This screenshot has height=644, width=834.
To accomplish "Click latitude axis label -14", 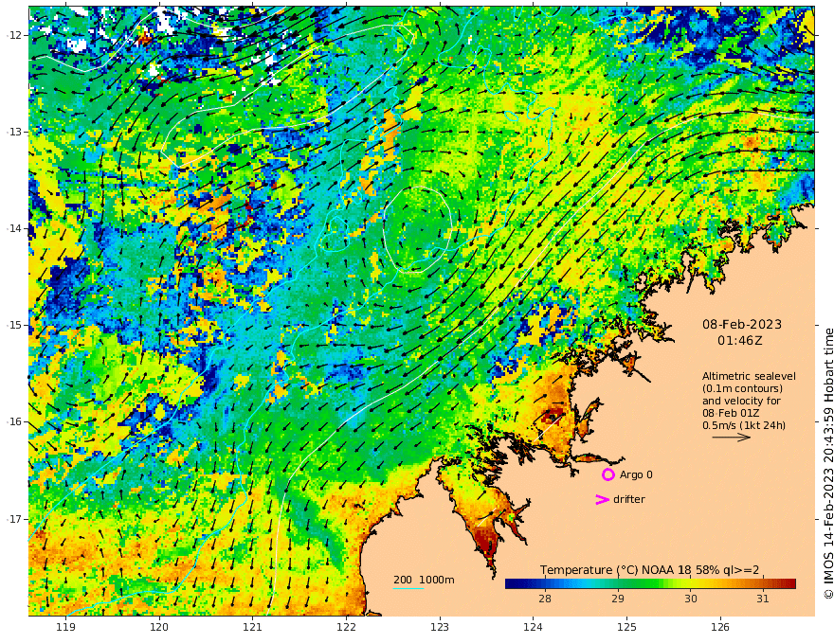I will click(x=15, y=228).
